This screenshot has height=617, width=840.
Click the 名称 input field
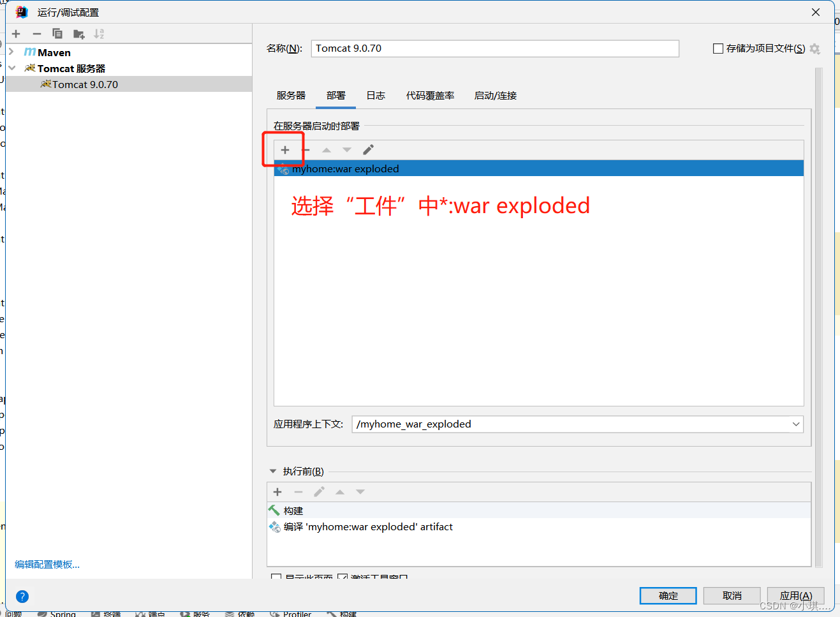(495, 48)
